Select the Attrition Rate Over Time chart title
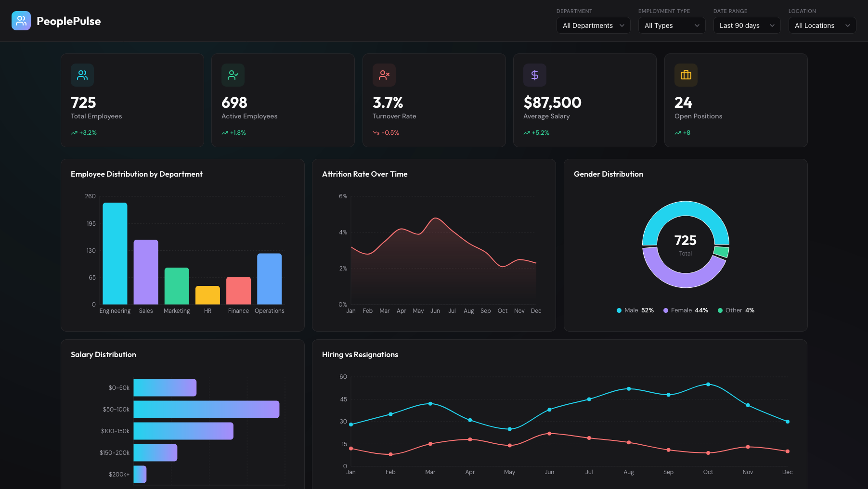Image resolution: width=868 pixels, height=489 pixels. (364, 174)
